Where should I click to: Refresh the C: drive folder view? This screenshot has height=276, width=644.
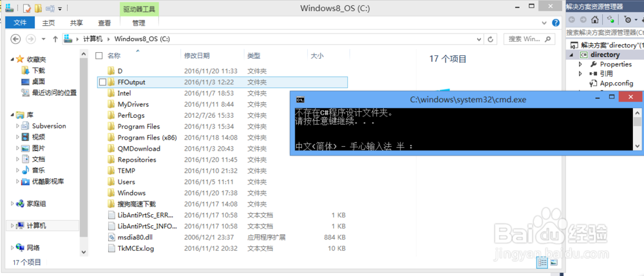490,39
